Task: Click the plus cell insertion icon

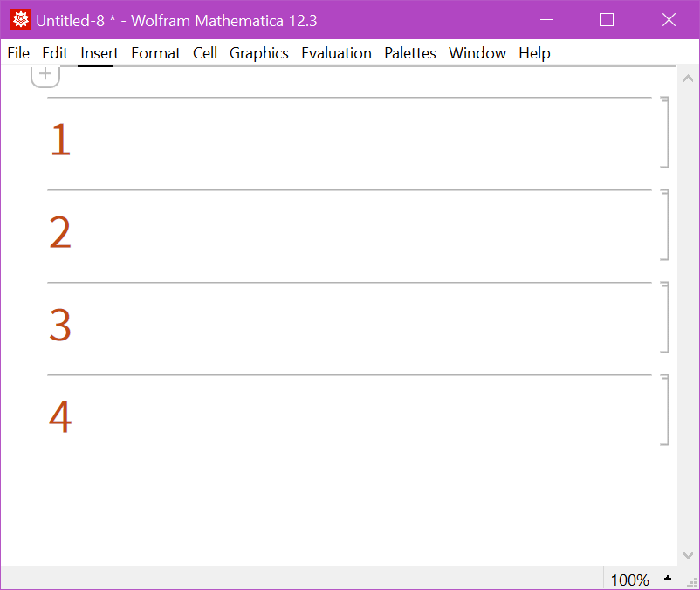Action: click(45, 75)
